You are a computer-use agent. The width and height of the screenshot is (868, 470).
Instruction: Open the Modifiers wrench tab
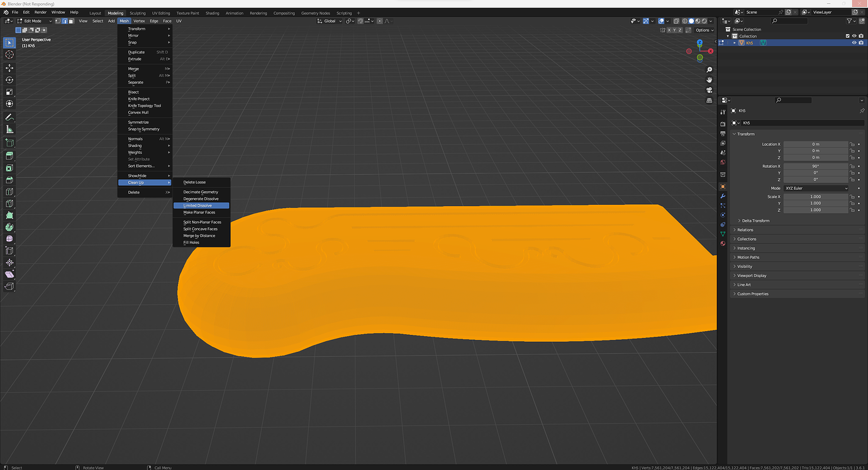pos(723,196)
